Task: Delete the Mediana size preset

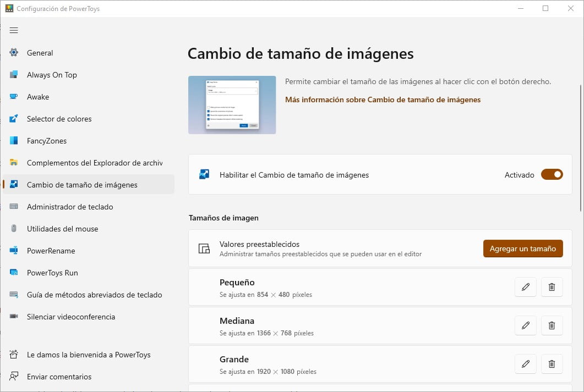Action: [x=552, y=325]
